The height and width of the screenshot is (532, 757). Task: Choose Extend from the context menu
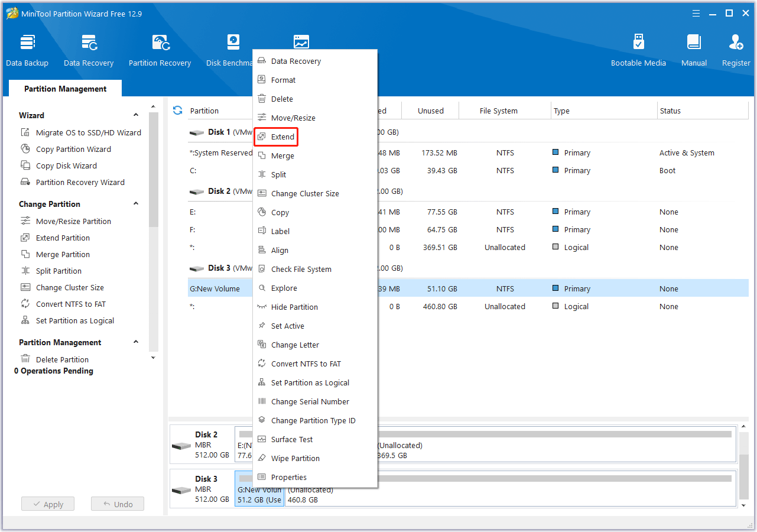pos(315,137)
